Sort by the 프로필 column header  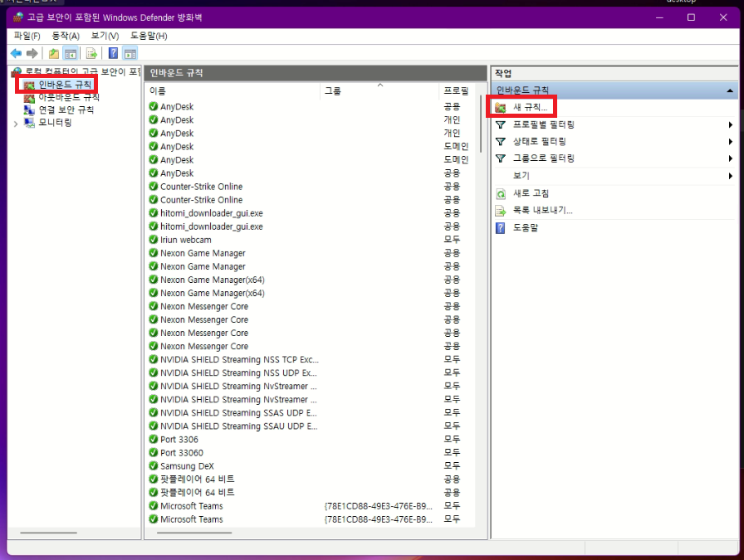pos(457,91)
